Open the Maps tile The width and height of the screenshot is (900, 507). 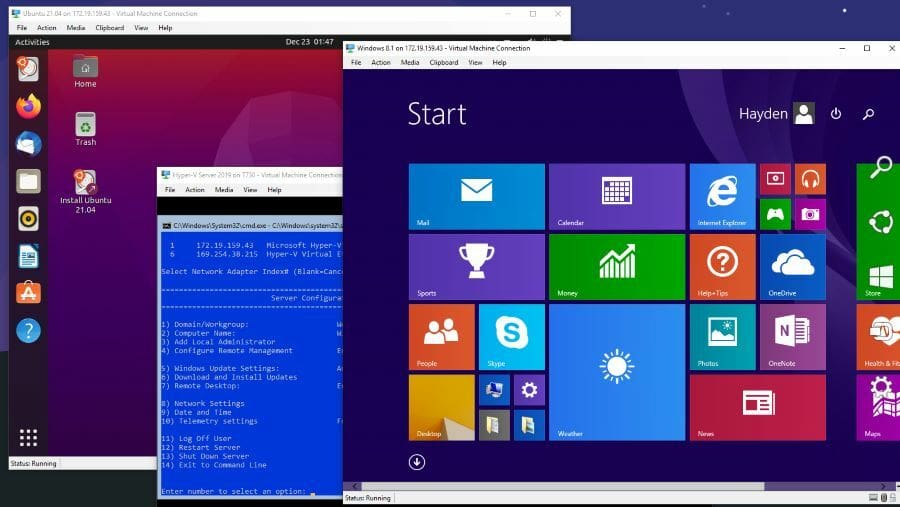coord(878,408)
